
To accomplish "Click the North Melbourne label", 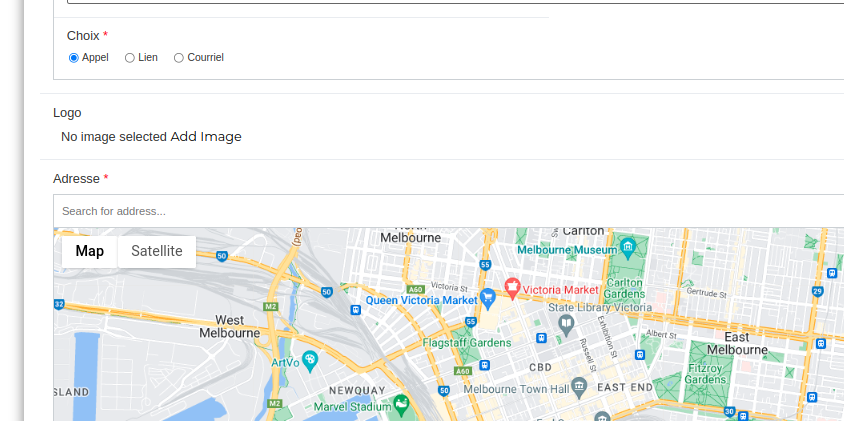I will (411, 233).
